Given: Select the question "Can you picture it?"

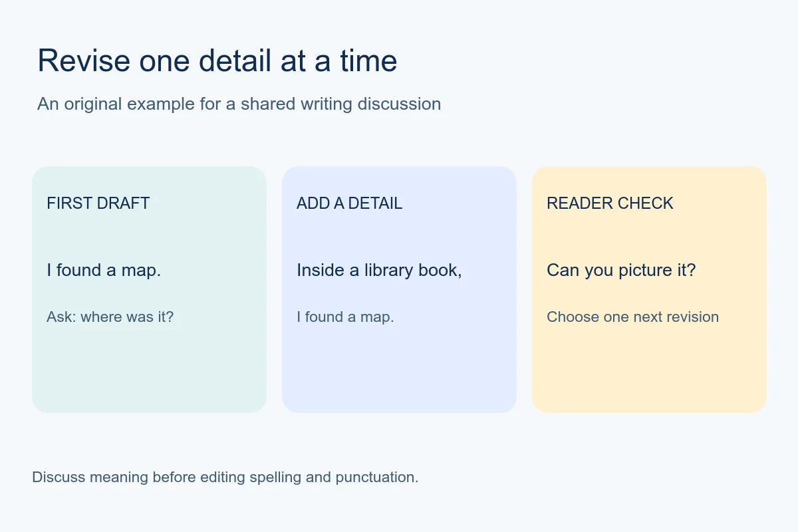Looking at the screenshot, I should (621, 270).
